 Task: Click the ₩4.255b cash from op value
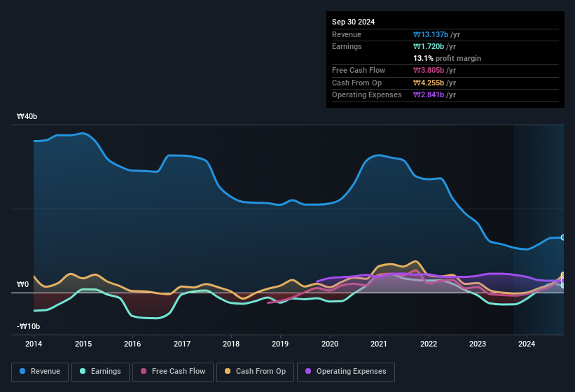(429, 83)
